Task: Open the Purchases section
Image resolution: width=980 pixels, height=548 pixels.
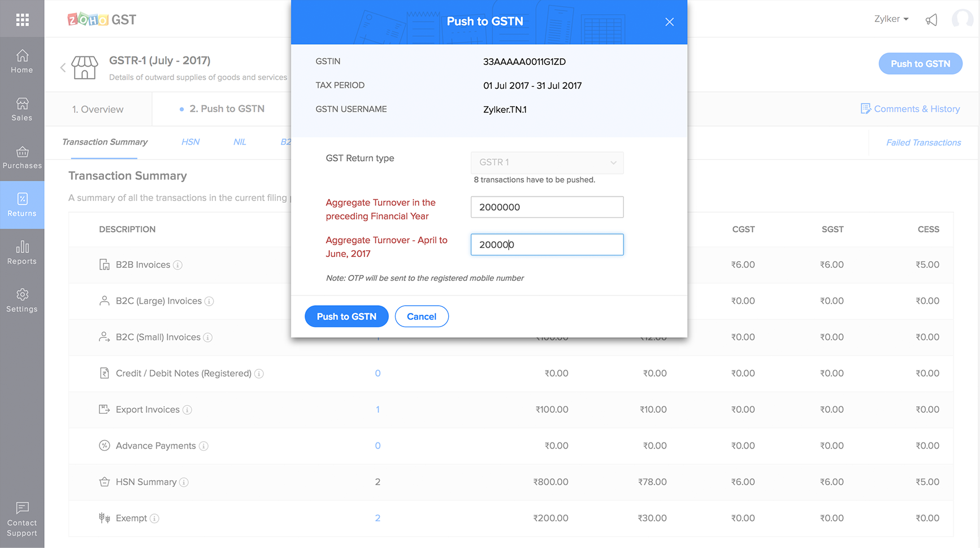Action: point(21,157)
